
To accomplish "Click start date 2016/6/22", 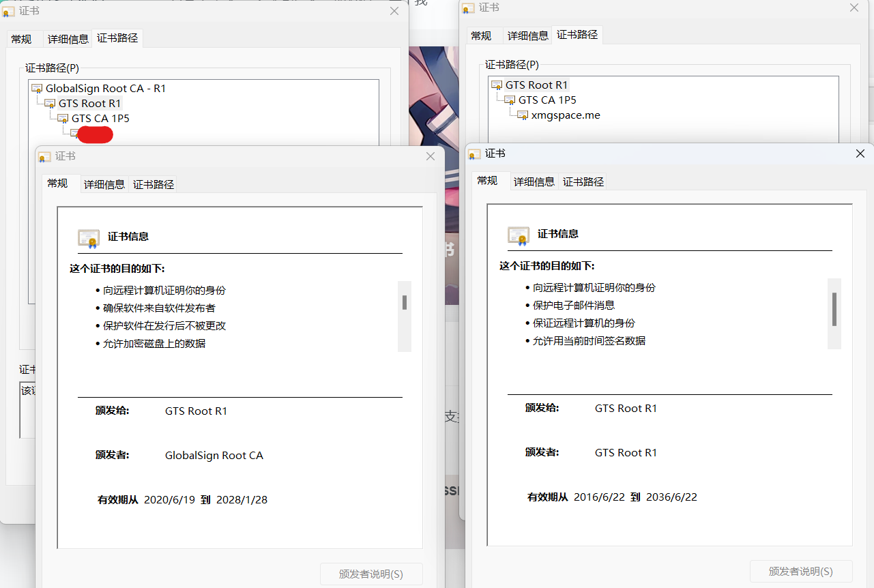I will [x=598, y=497].
